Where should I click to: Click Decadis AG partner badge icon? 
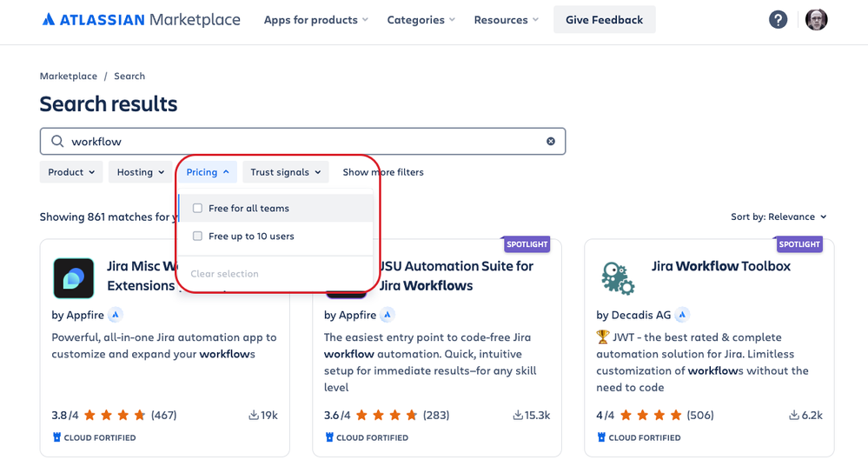click(682, 315)
